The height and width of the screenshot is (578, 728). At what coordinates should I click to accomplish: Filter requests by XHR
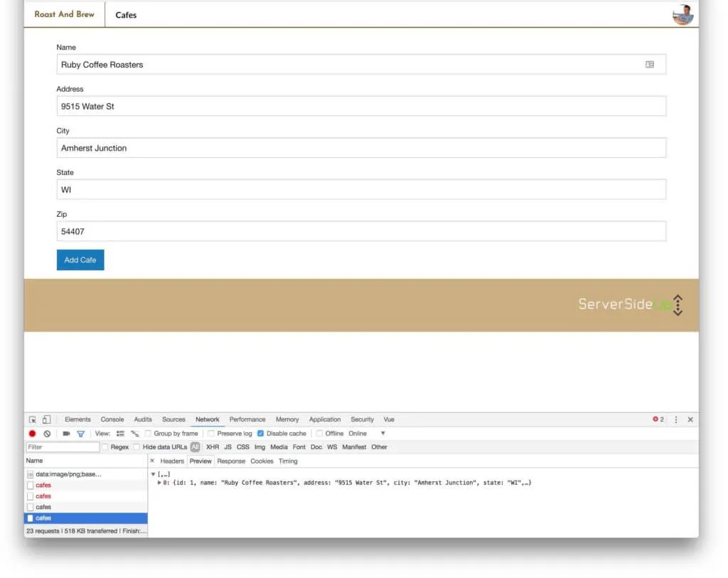(213, 447)
